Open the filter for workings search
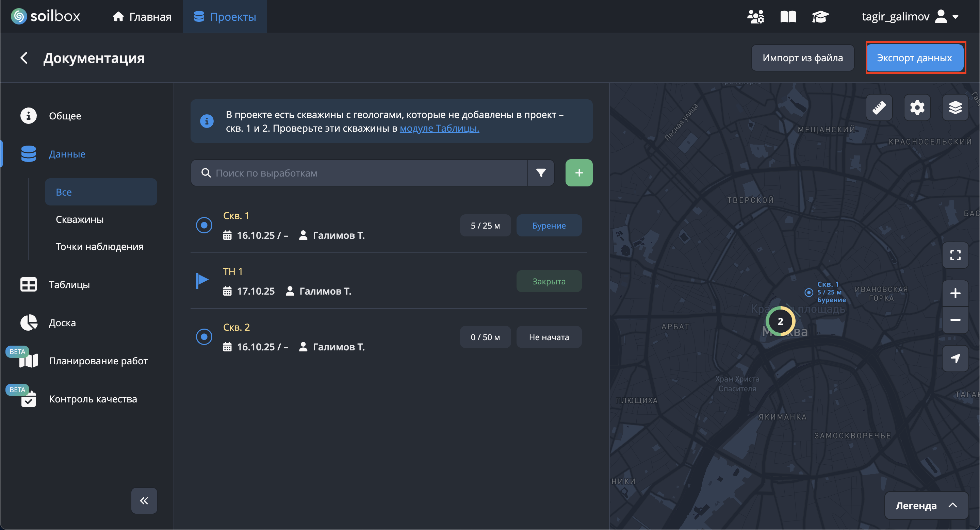Screen dimensions: 980x530 pos(541,173)
